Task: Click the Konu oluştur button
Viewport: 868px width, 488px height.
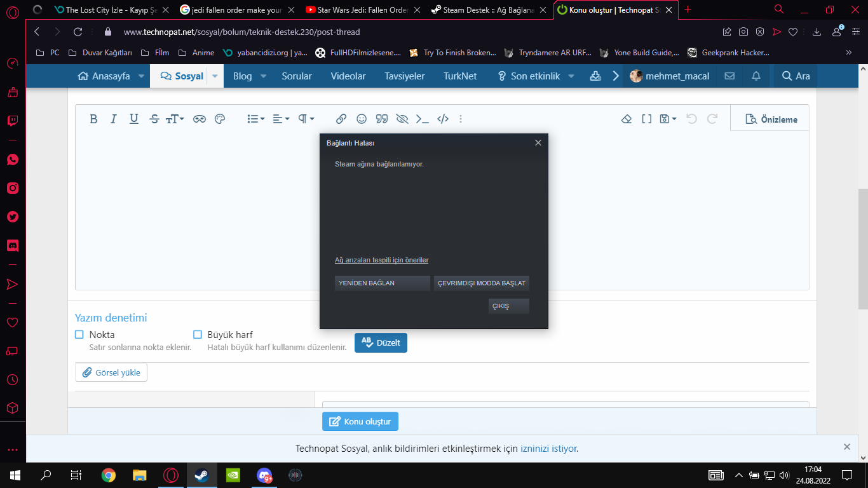Action: pos(360,421)
